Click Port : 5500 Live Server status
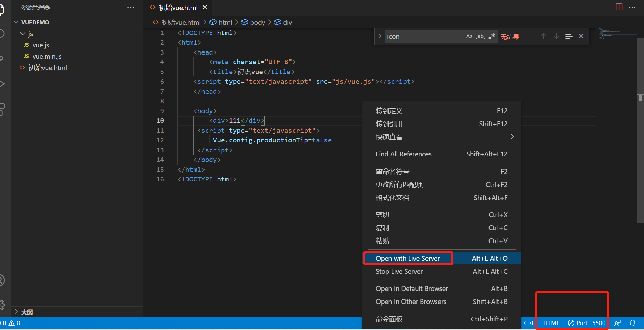 coord(587,323)
